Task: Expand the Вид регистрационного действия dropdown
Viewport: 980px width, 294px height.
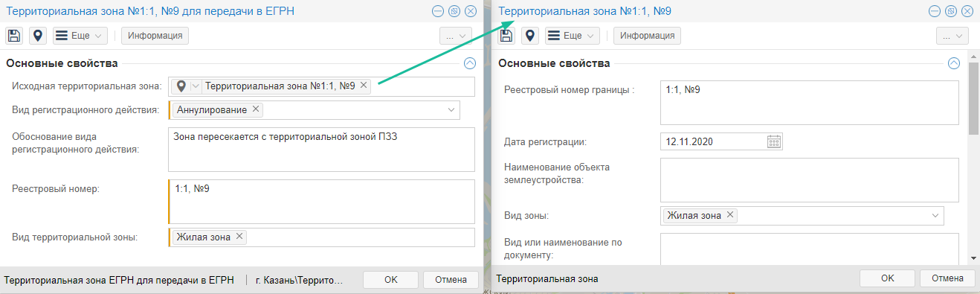Action: pos(451,110)
